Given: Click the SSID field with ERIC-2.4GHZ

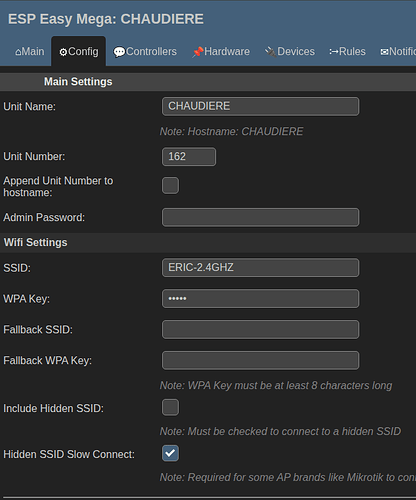Looking at the screenshot, I should coord(260,267).
